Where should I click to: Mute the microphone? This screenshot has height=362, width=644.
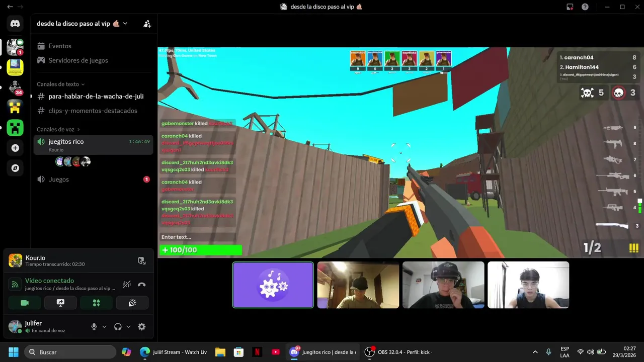point(94,327)
